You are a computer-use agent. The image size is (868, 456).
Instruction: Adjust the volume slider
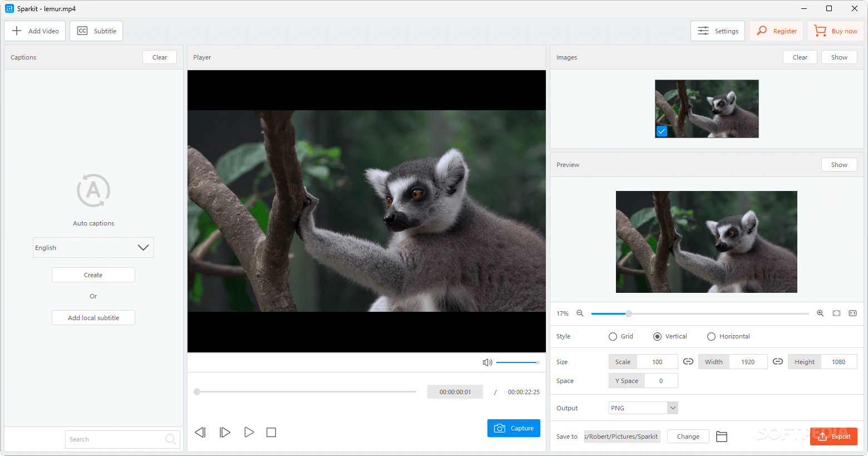517,362
